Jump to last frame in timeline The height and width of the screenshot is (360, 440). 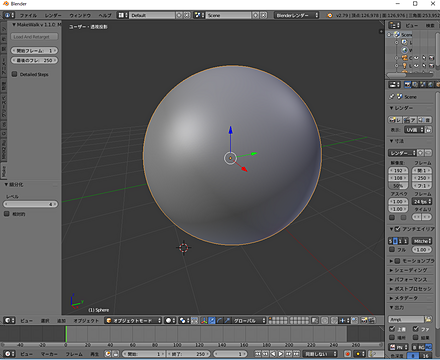[296, 354]
